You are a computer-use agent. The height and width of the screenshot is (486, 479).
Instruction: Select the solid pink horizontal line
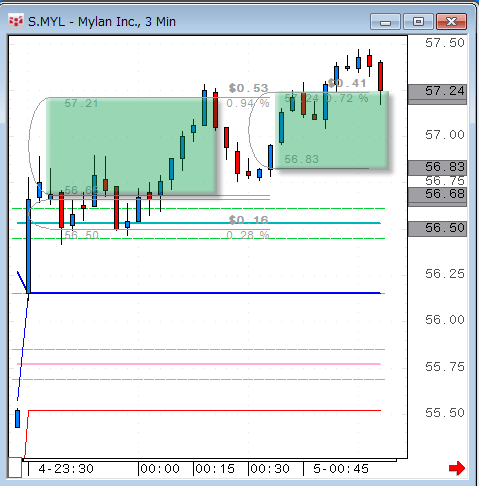(x=199, y=364)
